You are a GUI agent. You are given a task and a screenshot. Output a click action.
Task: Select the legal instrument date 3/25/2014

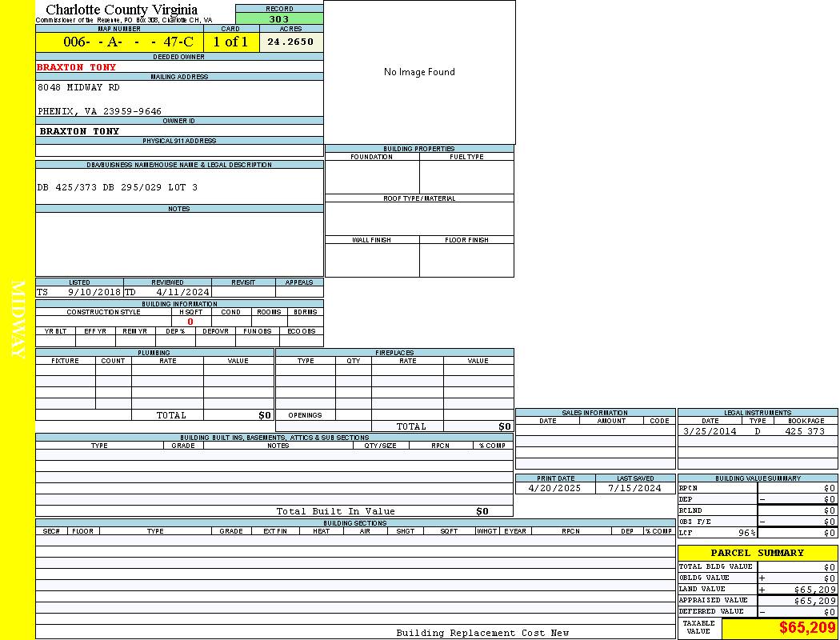709,431
